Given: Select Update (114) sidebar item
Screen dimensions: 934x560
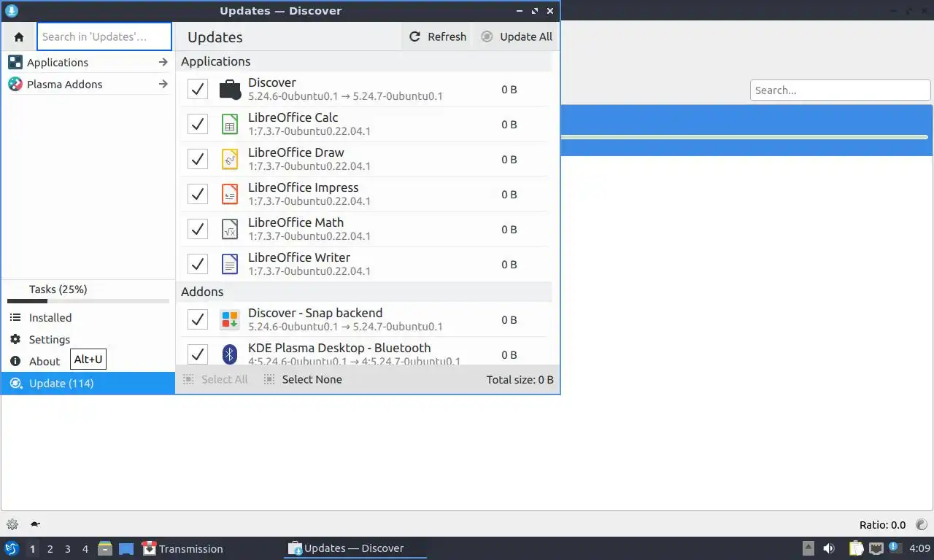Looking at the screenshot, I should 88,383.
